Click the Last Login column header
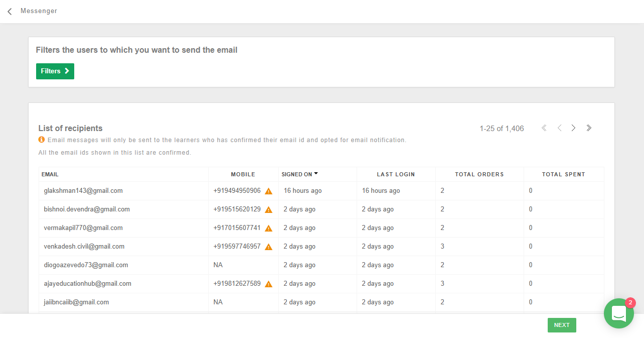 396,174
